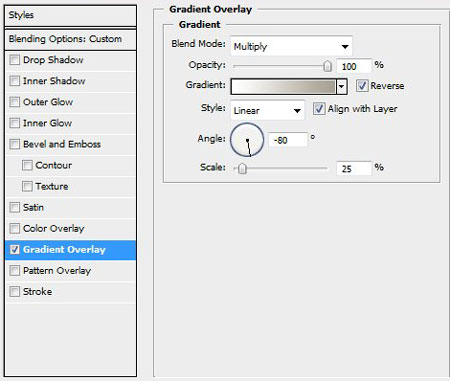Viewport: 450px width, 381px height.
Task: Open the Contour sub-item label
Action: click(x=54, y=165)
